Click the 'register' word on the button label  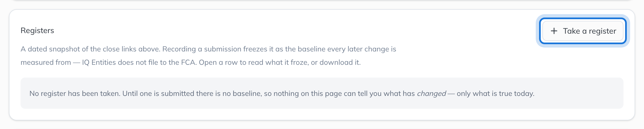603,31
